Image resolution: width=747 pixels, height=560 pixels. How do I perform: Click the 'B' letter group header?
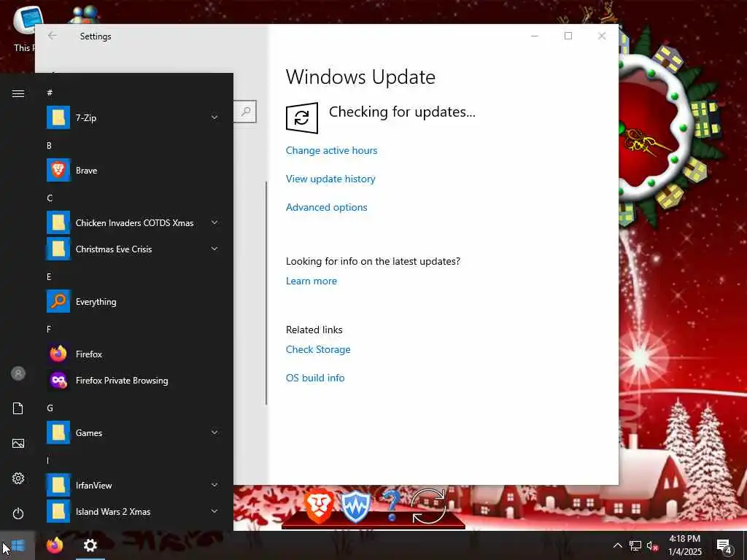coord(49,146)
